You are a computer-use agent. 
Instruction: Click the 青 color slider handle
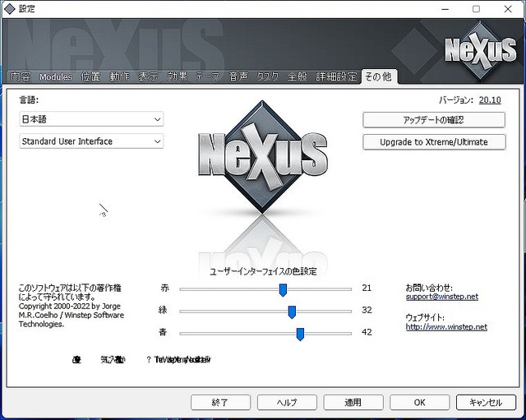[x=300, y=334]
